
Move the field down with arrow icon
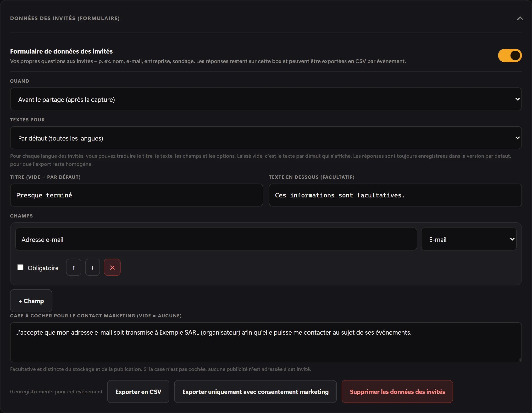tap(93, 267)
